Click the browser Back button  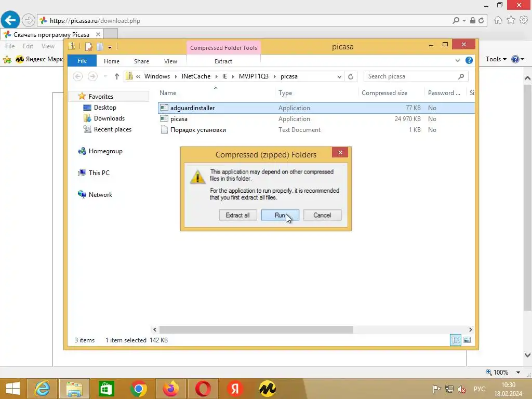(x=10, y=20)
